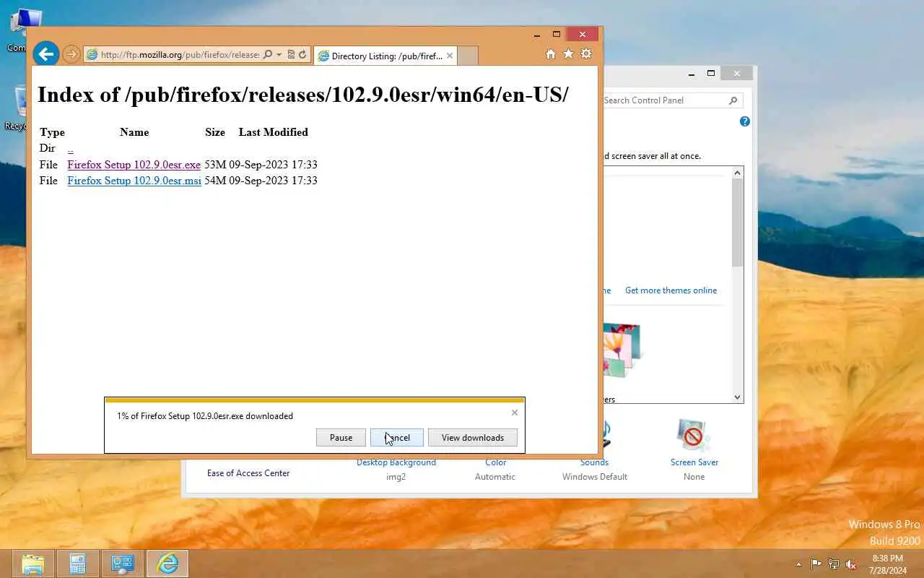Image resolution: width=924 pixels, height=578 pixels.
Task: Click the Compatibility View icon
Action: (292, 54)
